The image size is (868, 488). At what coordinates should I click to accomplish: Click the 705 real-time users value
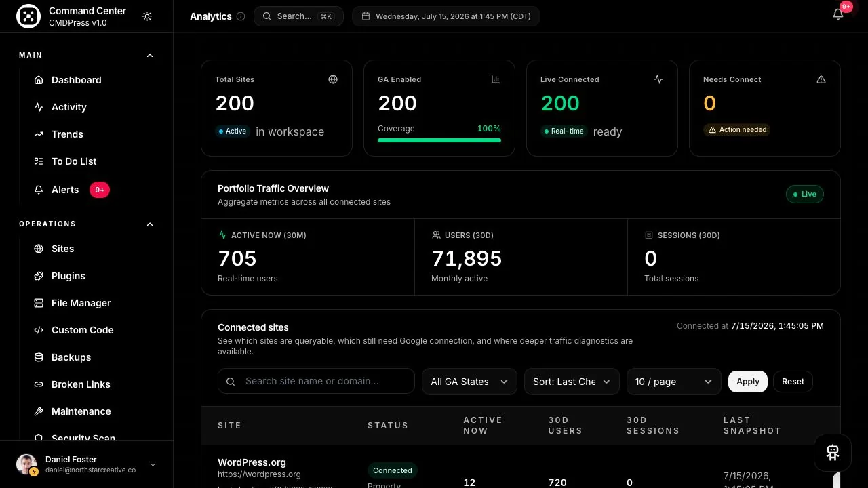click(x=237, y=258)
